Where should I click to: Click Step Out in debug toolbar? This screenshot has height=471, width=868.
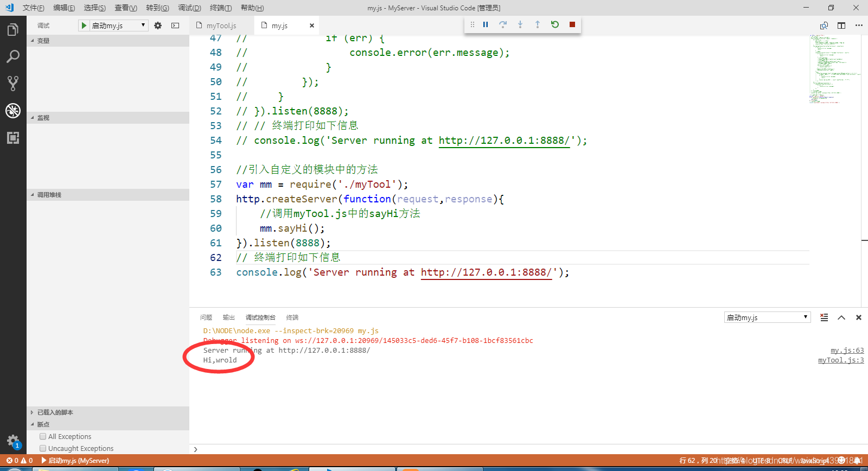538,24
